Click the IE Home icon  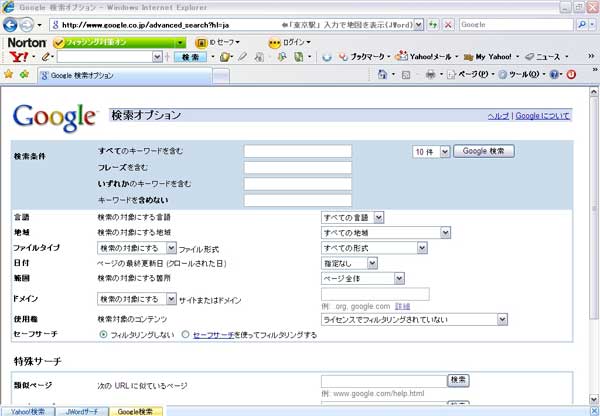tap(382, 74)
